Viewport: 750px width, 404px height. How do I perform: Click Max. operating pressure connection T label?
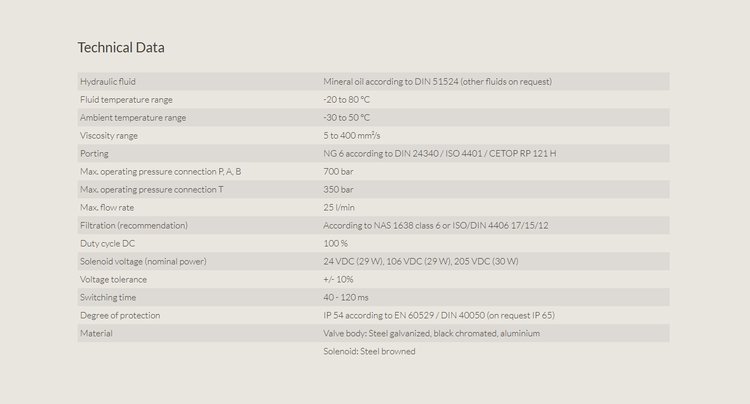151,189
